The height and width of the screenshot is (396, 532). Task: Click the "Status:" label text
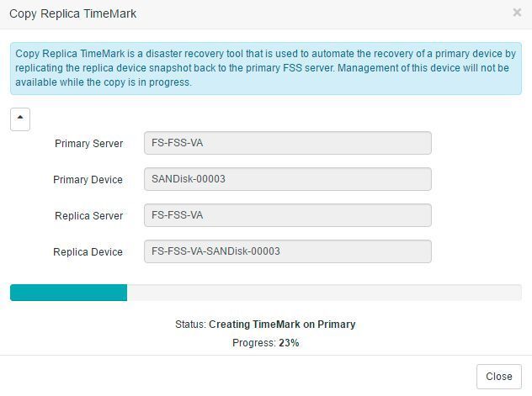[190, 325]
